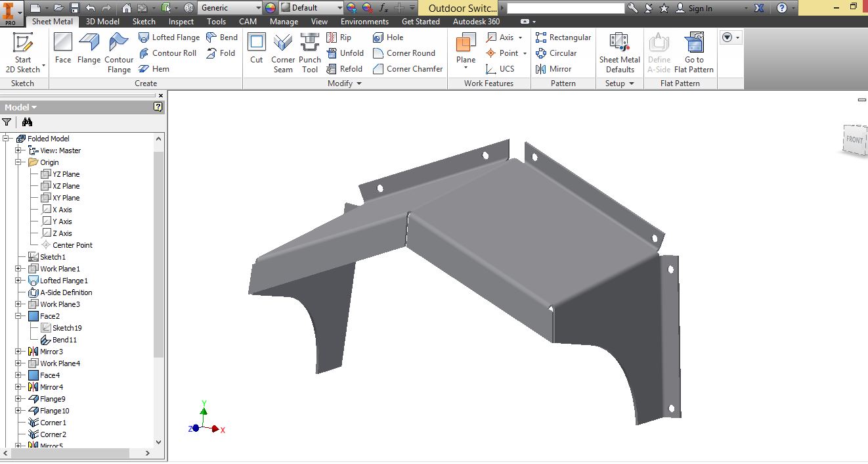Viewport: 868px width, 464px height.
Task: Activate the Cut tool
Action: pyautogui.click(x=257, y=48)
